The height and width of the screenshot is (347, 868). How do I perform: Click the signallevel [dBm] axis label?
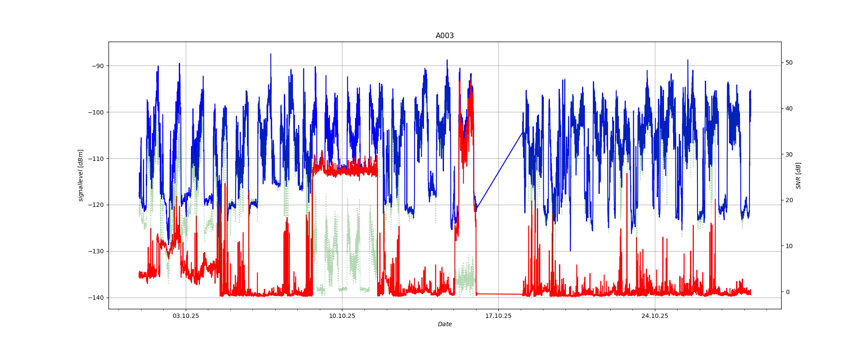pos(81,175)
